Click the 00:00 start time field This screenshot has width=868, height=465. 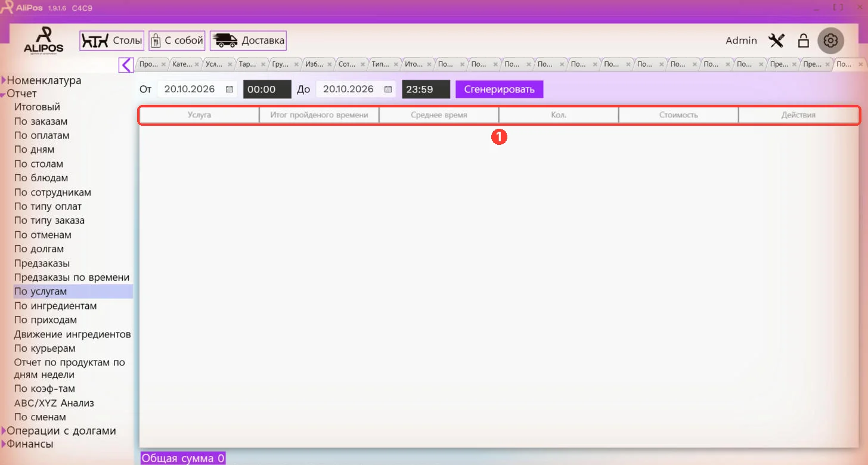point(267,89)
